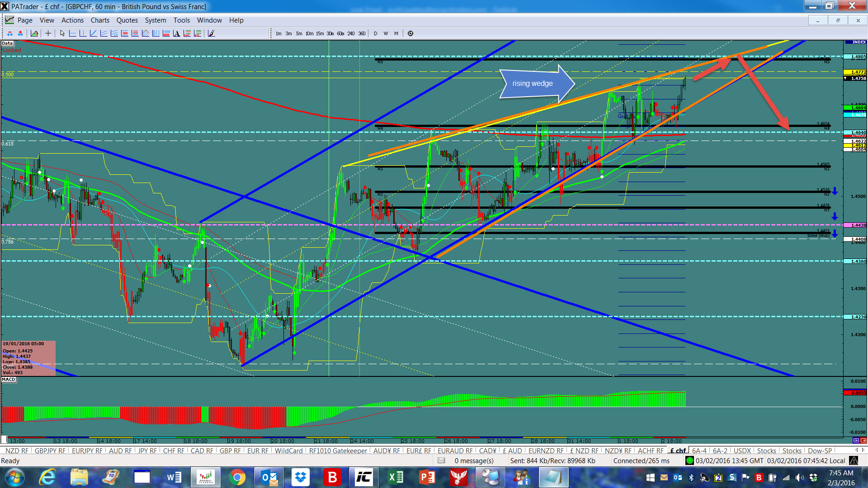Open the System menu
Viewport: 868px width, 488px height.
156,20
